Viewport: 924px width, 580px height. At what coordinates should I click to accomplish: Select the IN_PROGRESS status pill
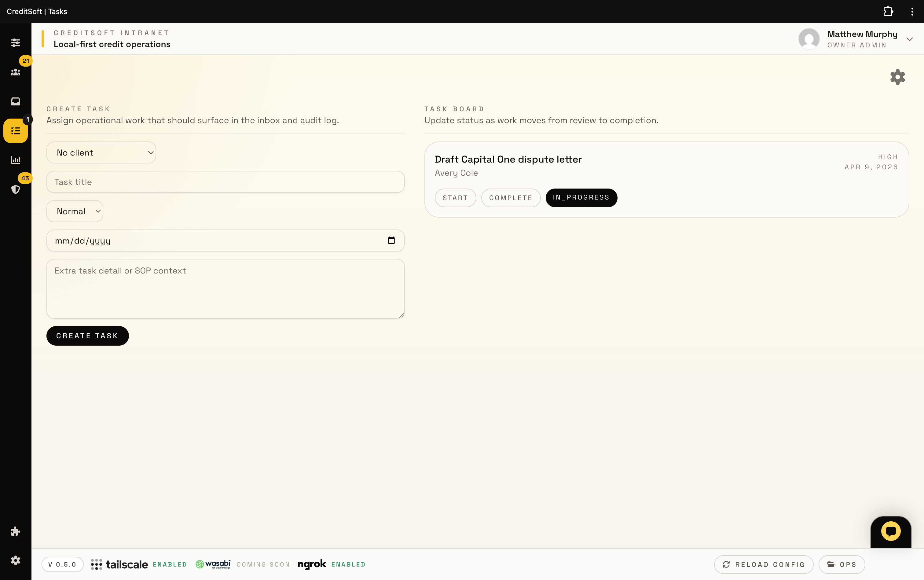click(x=581, y=197)
